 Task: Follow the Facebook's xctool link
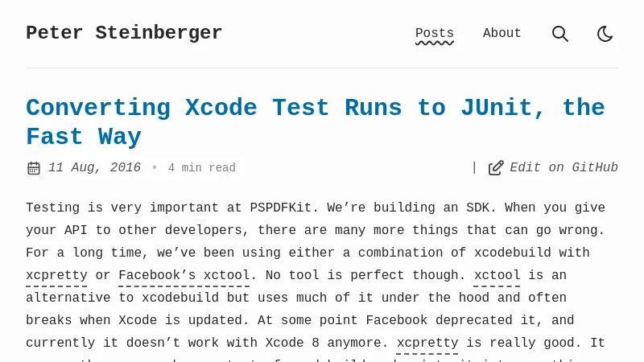[184, 275]
